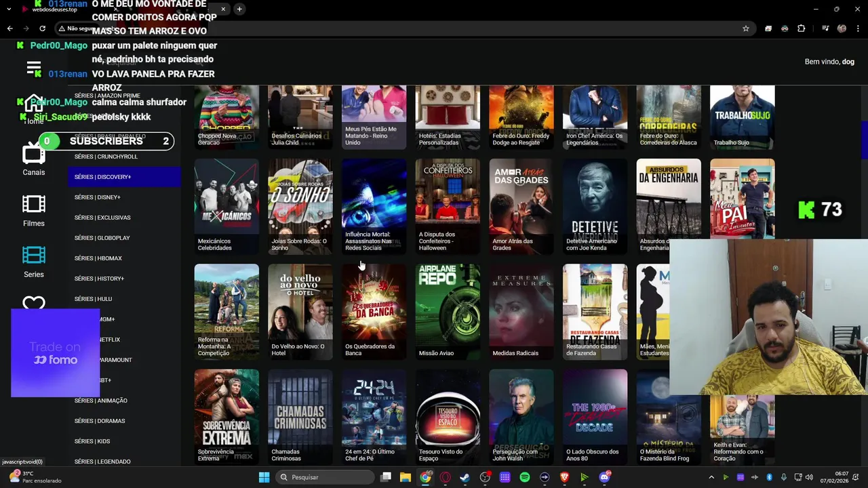
Task: Select the SÉRIES | DISCOVERY+ category
Action: (x=124, y=177)
